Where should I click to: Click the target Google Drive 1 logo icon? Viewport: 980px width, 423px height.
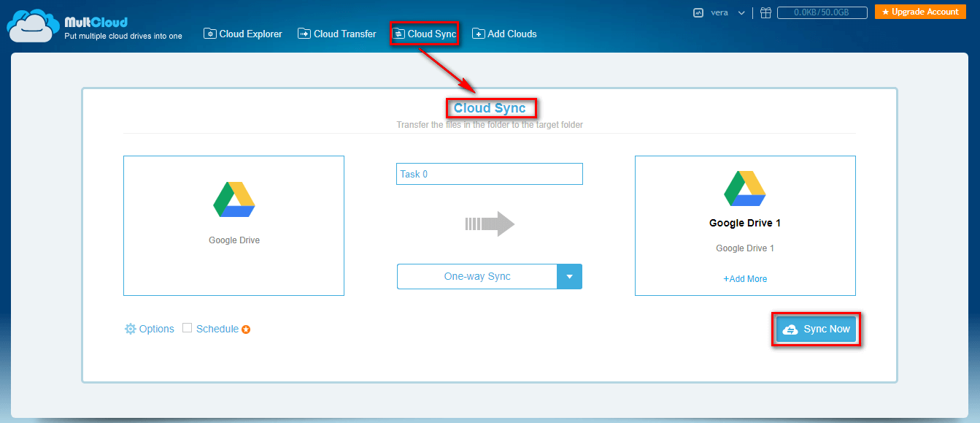pos(744,188)
